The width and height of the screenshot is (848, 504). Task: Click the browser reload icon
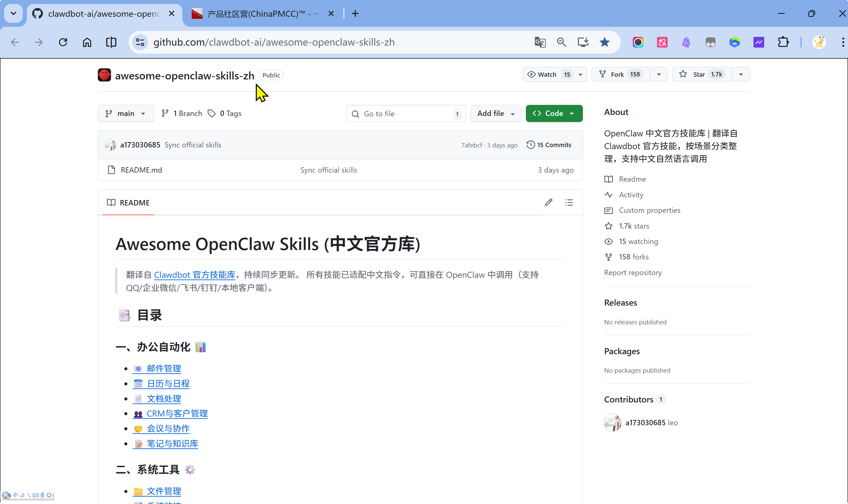pyautogui.click(x=63, y=42)
